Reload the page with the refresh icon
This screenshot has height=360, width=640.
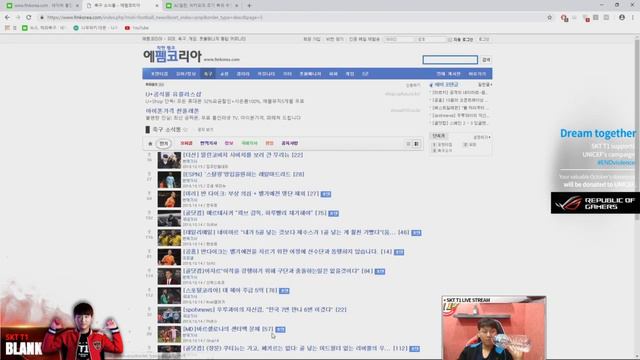click(29, 18)
